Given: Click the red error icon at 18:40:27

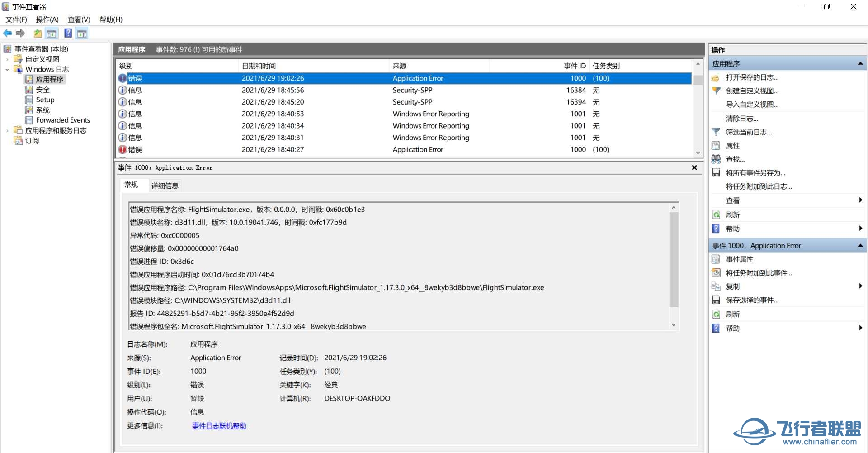Looking at the screenshot, I should tap(123, 149).
